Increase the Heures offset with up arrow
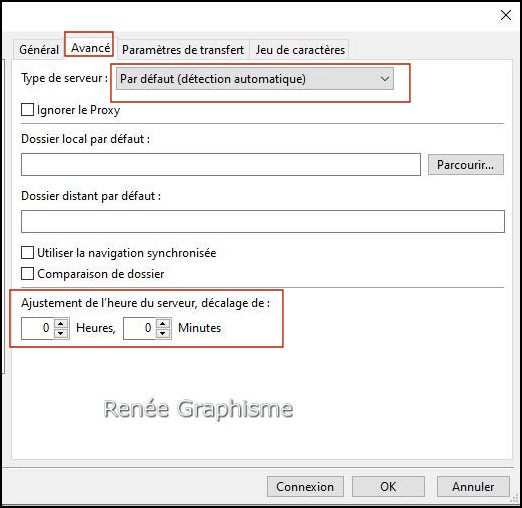522x508 pixels. tap(61, 324)
